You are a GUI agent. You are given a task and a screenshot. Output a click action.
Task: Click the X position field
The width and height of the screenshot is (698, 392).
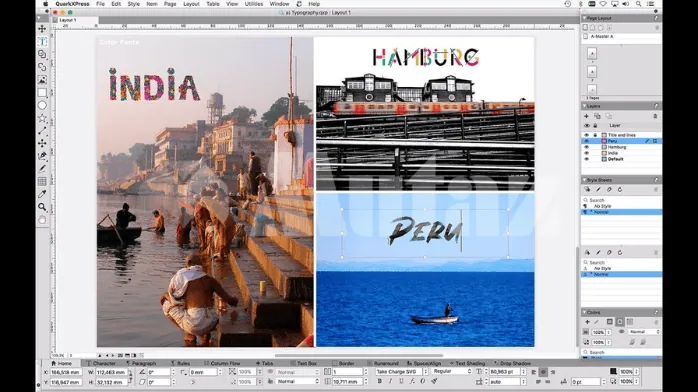65,372
